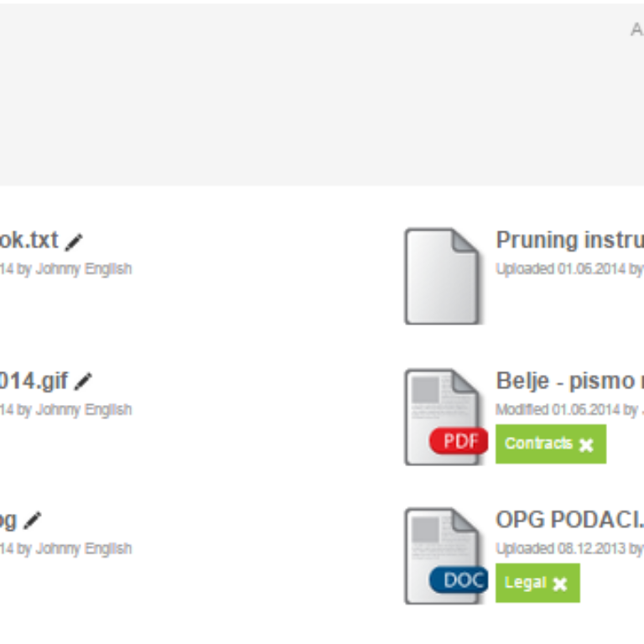Click the blue DOC badge on file icon

(x=460, y=580)
